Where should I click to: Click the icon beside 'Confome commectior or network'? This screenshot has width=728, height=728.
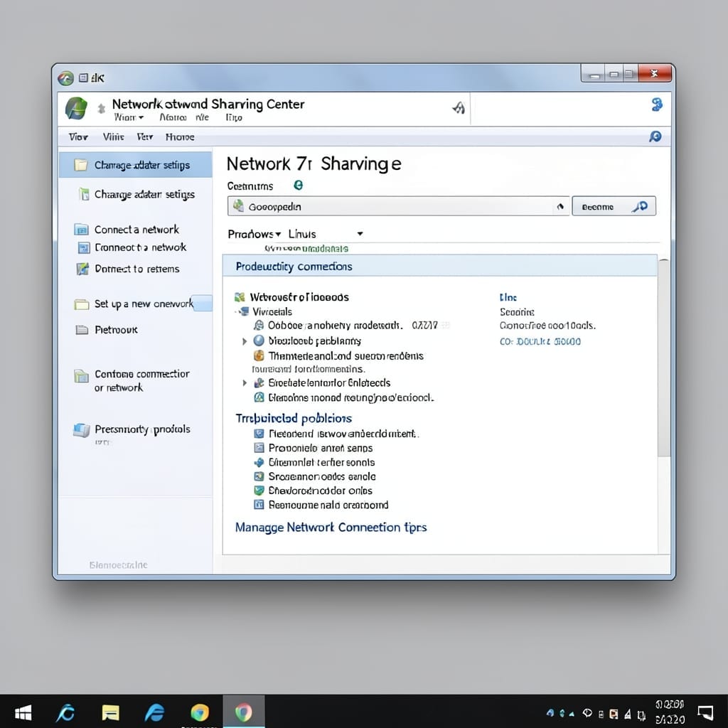tap(81, 375)
